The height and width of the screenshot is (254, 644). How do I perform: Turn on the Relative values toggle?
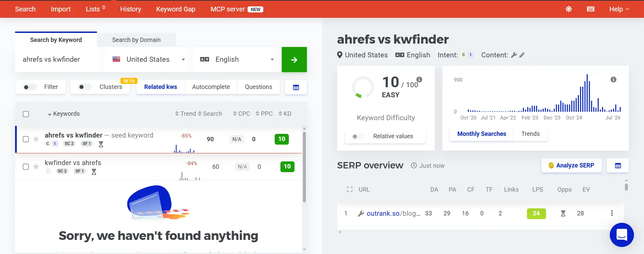(x=358, y=137)
